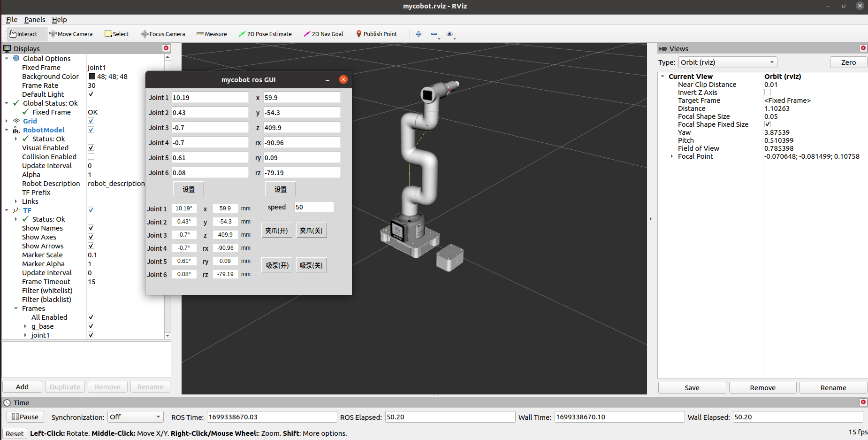Screen dimensions: 868x440
Task: Click the Add display button
Action: click(x=22, y=386)
